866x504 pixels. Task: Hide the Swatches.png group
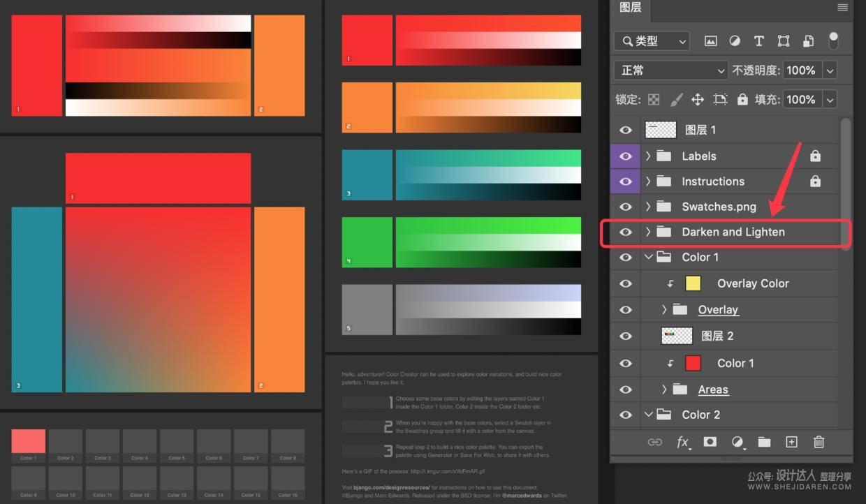[625, 206]
